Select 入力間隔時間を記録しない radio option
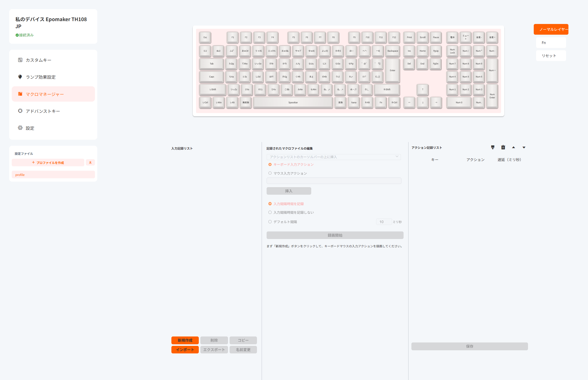588x380 pixels. [270, 212]
